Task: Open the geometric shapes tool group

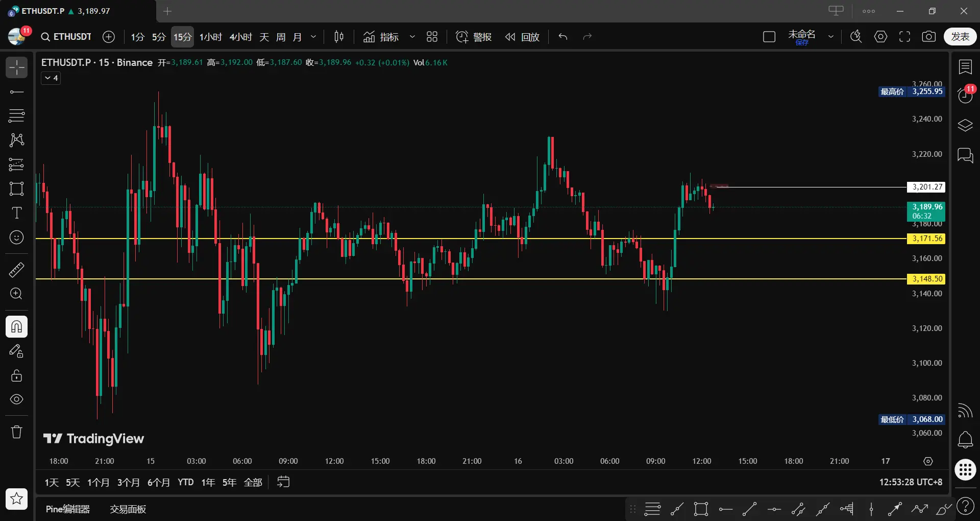Action: (x=16, y=188)
